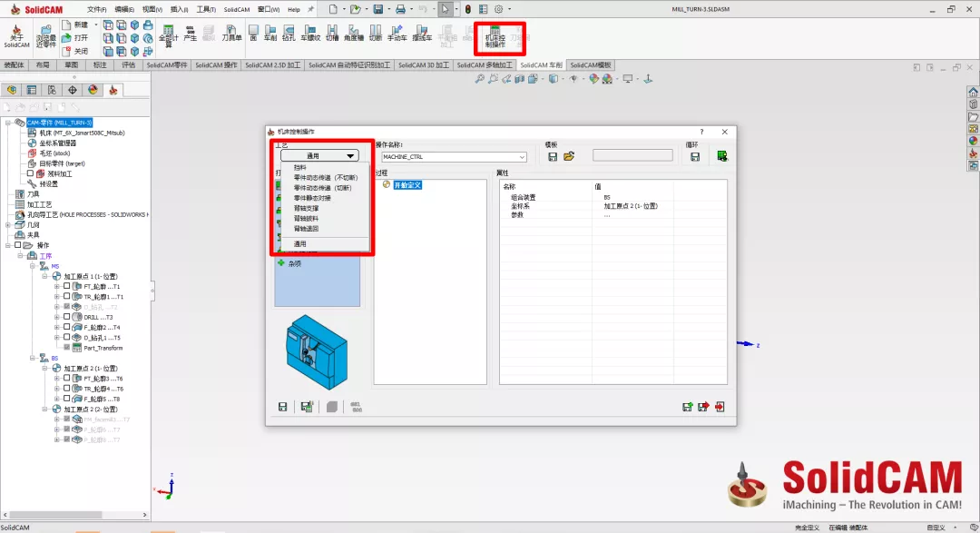
Task: Click the template save icon under 模板
Action: [553, 156]
